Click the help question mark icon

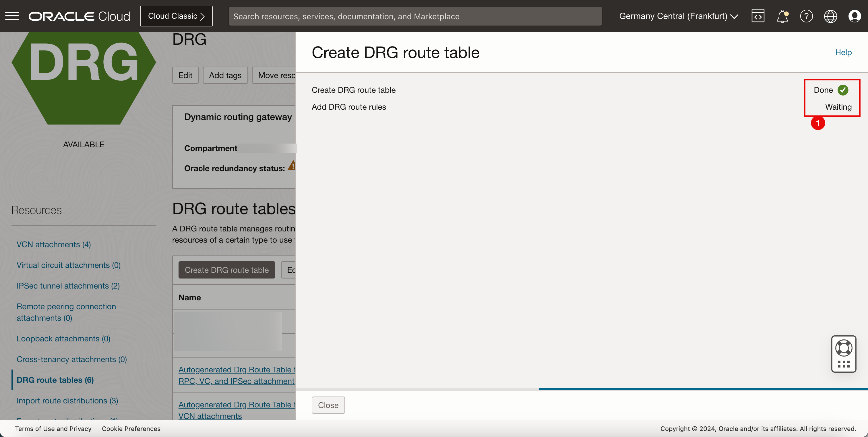(x=806, y=16)
